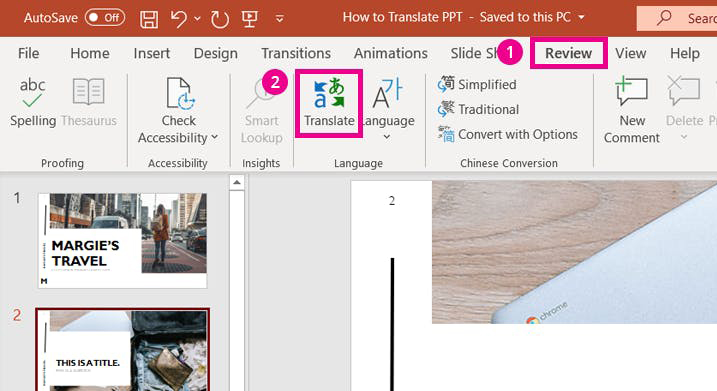Select slide 2 'This is a title' thumbnail
This screenshot has height=391, width=717.
(123, 350)
